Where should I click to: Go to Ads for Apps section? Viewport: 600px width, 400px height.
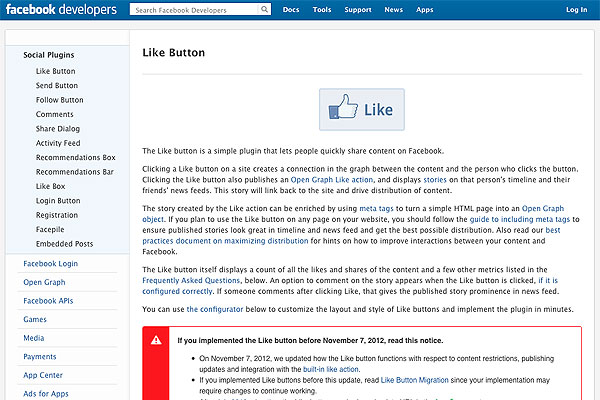[x=46, y=394]
